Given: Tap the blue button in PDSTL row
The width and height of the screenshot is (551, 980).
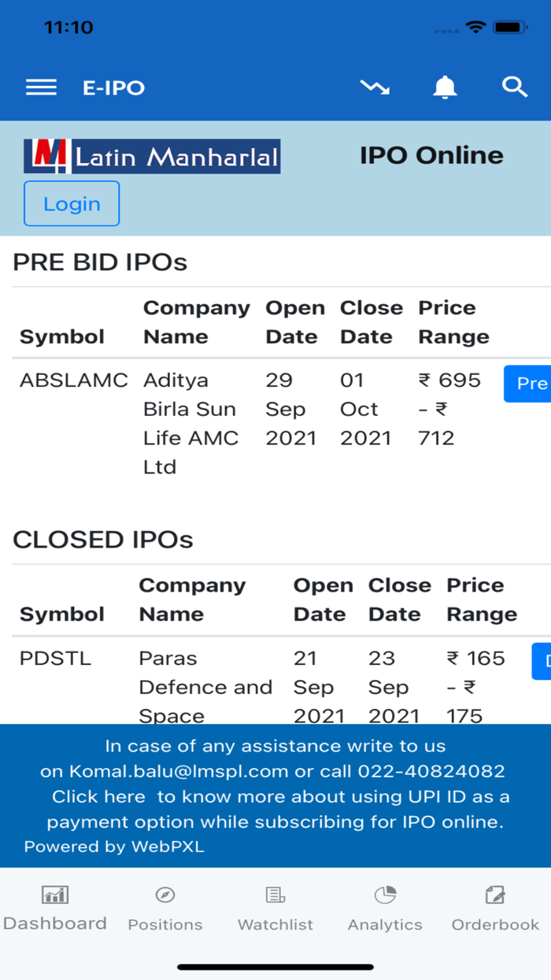Looking at the screenshot, I should [542, 661].
